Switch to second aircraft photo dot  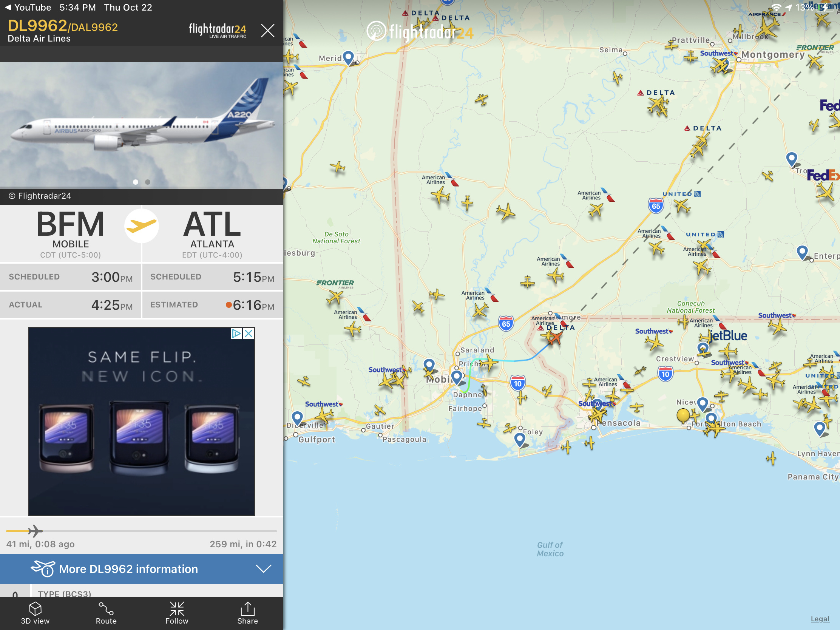pyautogui.click(x=148, y=182)
